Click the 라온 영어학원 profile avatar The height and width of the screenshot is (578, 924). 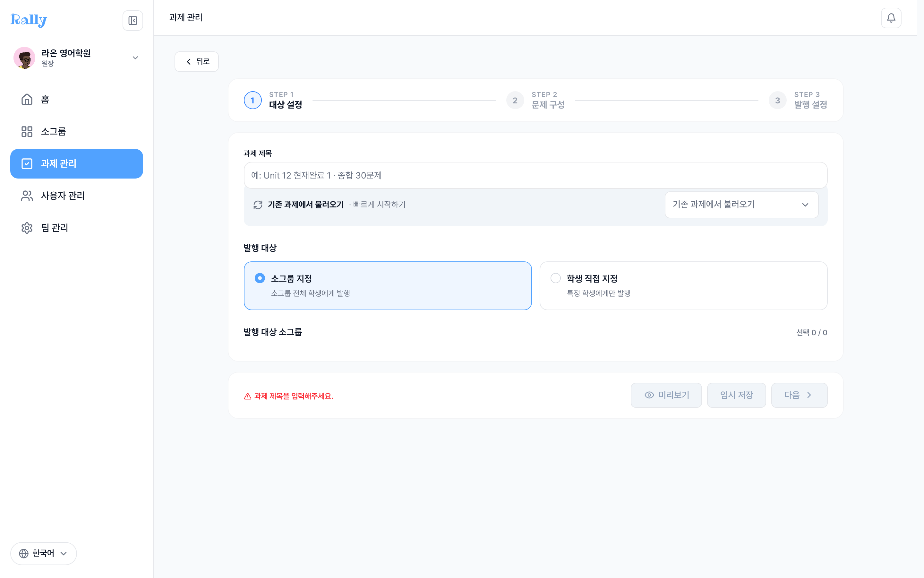click(24, 58)
